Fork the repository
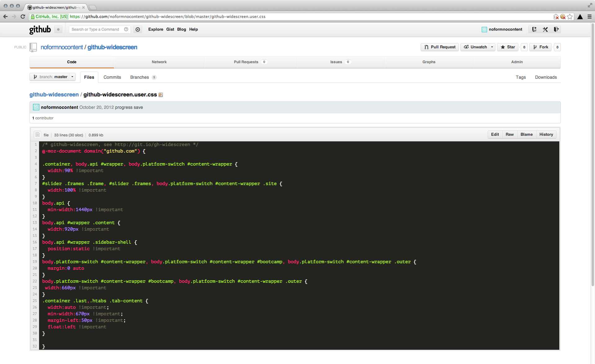The height and width of the screenshot is (364, 595). click(540, 47)
